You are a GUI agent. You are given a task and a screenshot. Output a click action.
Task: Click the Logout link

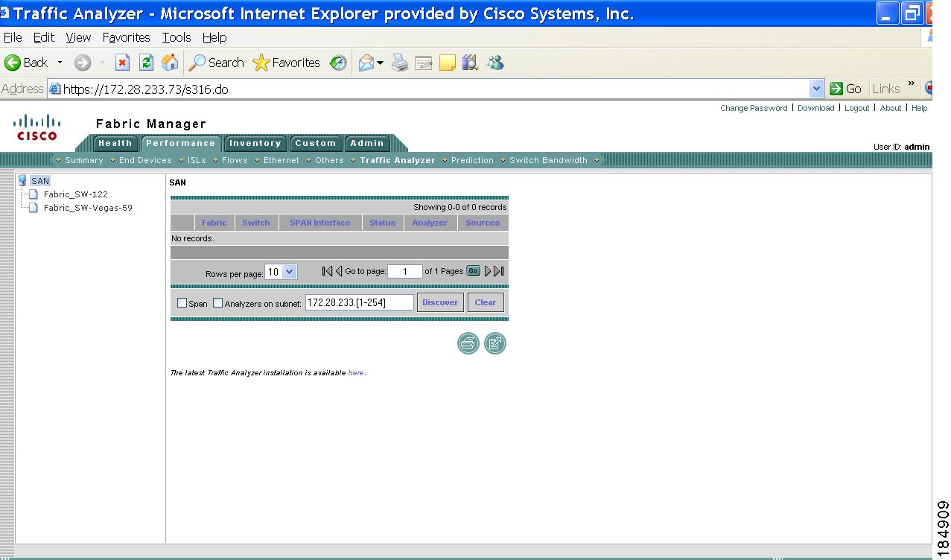coord(856,108)
